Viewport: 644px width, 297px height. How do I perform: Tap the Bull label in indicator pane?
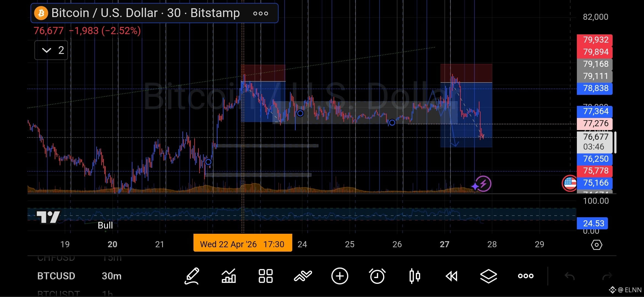click(105, 226)
